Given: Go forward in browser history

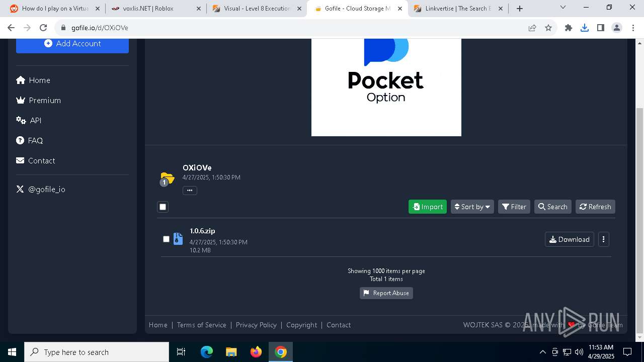Looking at the screenshot, I should (x=27, y=28).
